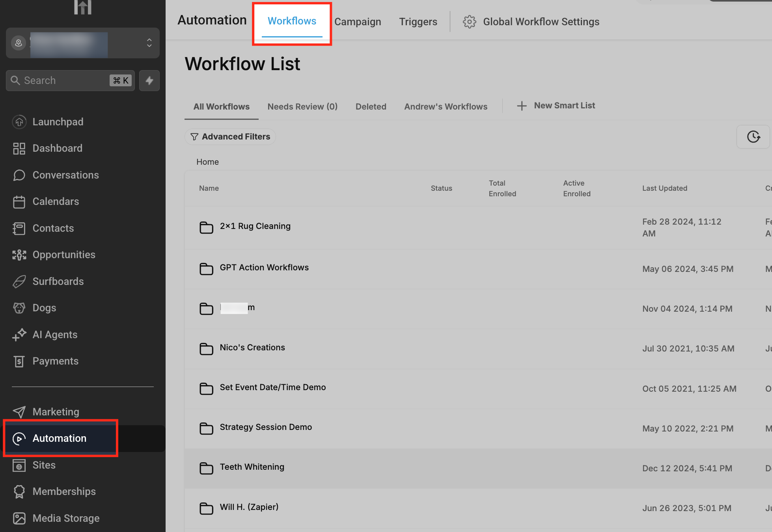
Task: Switch to Andrew's Workflows smart list
Action: pos(446,106)
